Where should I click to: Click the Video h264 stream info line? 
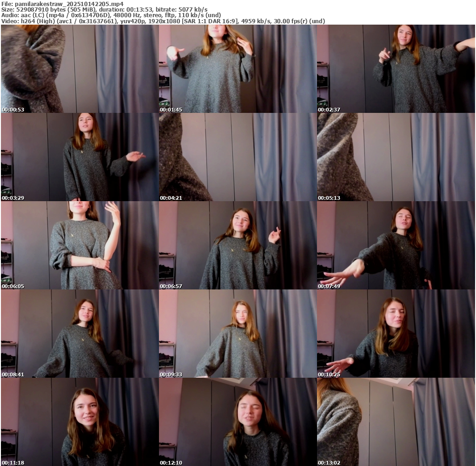[x=163, y=21]
